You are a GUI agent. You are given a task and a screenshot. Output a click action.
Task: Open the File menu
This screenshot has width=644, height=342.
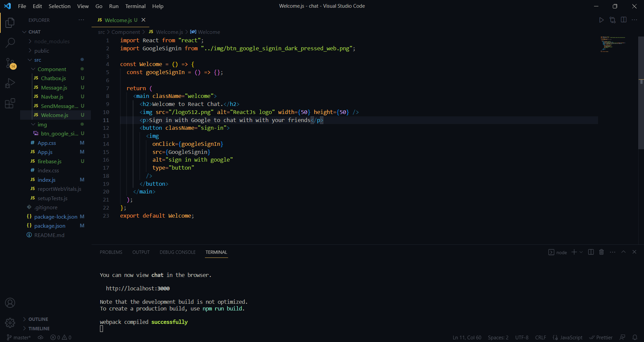22,6
